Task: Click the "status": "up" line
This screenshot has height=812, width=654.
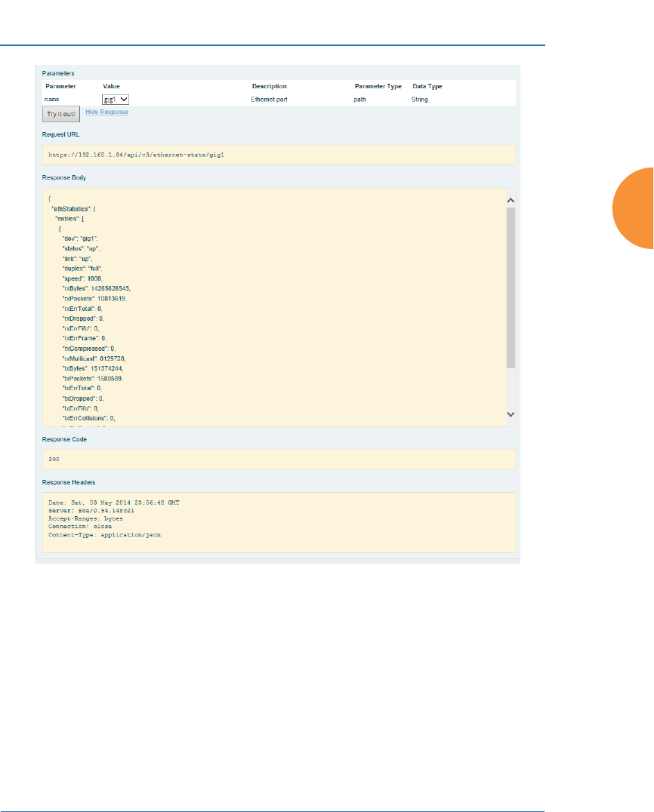Action: pyautogui.click(x=81, y=248)
